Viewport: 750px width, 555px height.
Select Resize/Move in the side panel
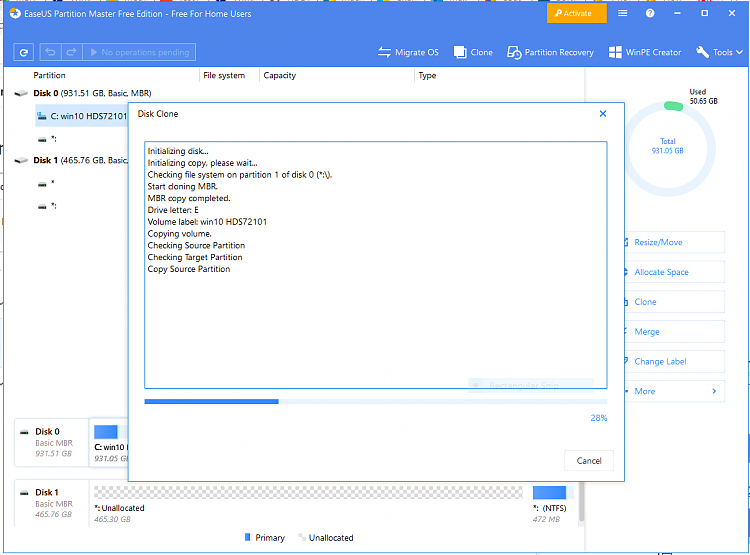[674, 242]
